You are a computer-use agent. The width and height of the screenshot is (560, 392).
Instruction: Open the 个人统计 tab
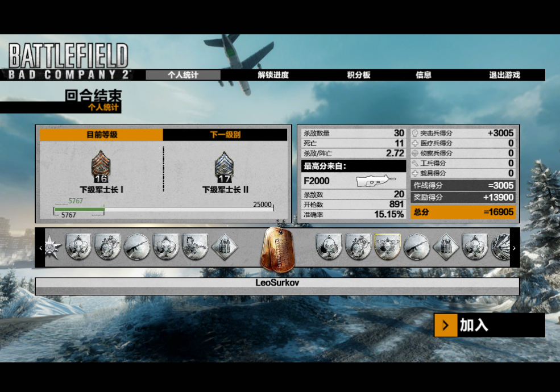click(183, 75)
